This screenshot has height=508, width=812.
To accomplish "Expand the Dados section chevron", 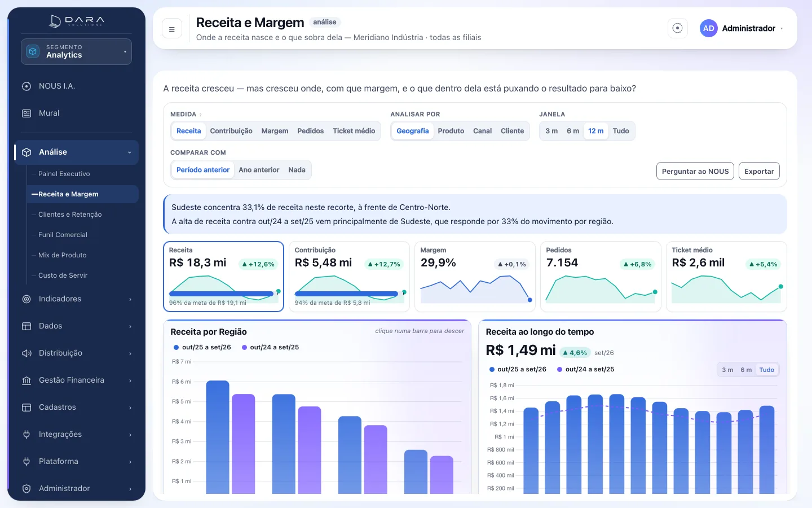I will (130, 326).
